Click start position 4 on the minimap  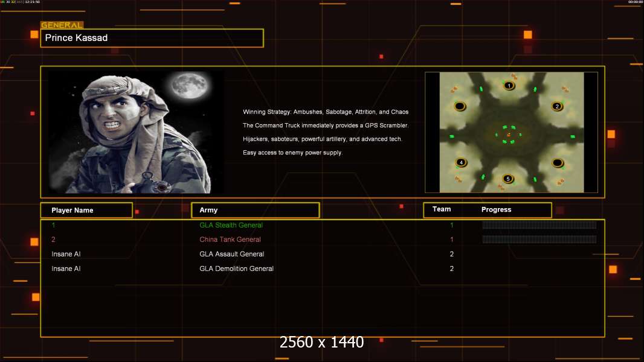pyautogui.click(x=461, y=162)
